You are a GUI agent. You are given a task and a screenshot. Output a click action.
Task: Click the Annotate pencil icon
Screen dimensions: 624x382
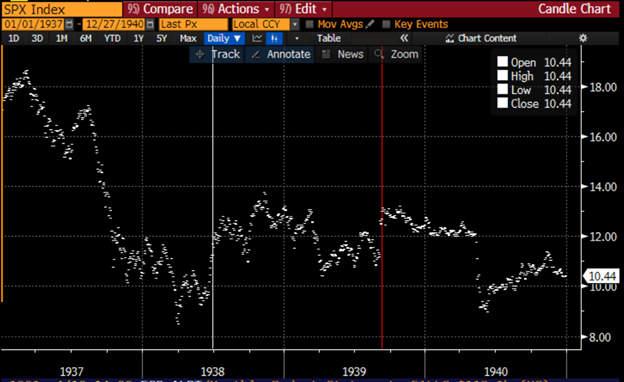pyautogui.click(x=256, y=55)
